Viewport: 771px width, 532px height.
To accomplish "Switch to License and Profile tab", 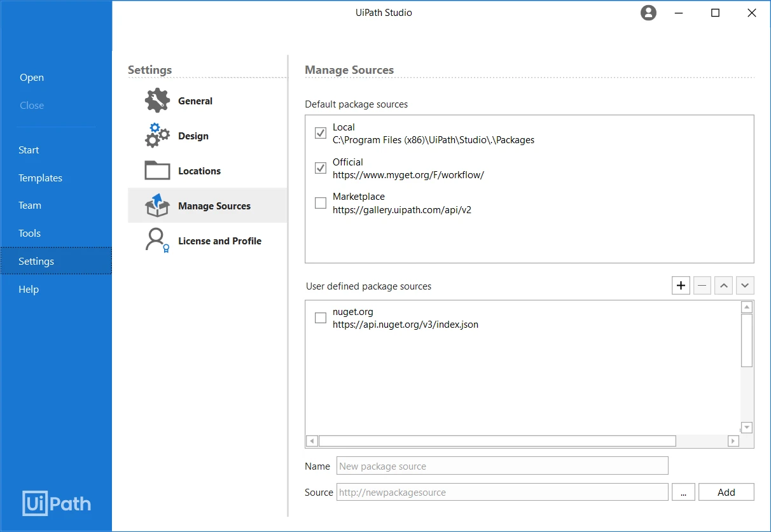I will 207,241.
